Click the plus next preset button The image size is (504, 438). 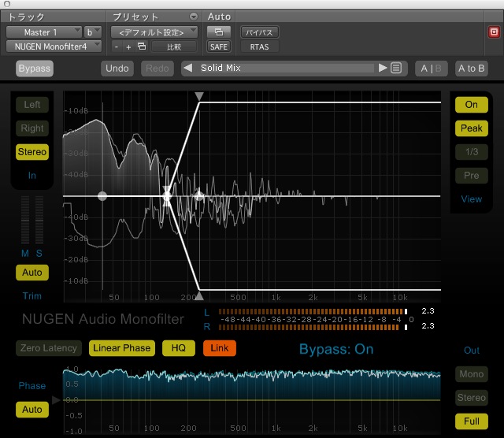[x=128, y=47]
